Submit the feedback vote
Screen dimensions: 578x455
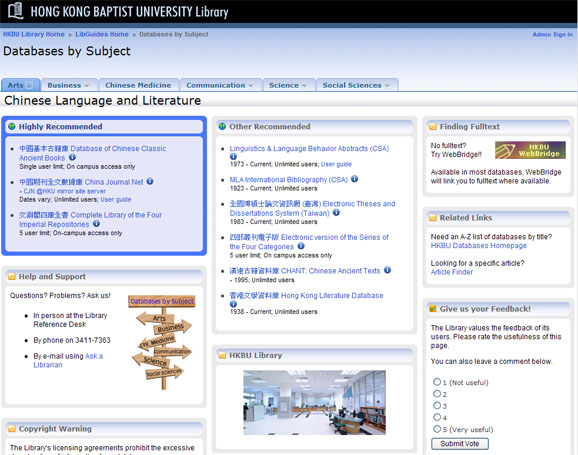[460, 444]
